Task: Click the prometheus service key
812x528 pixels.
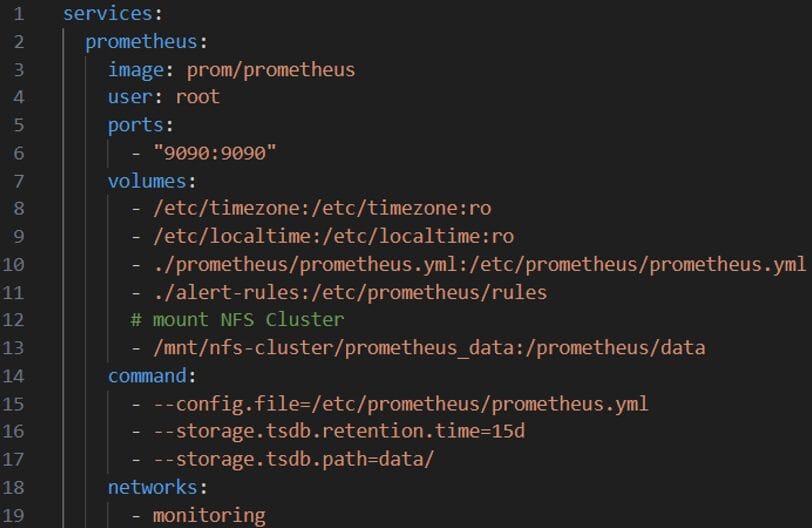Action: [x=141, y=41]
